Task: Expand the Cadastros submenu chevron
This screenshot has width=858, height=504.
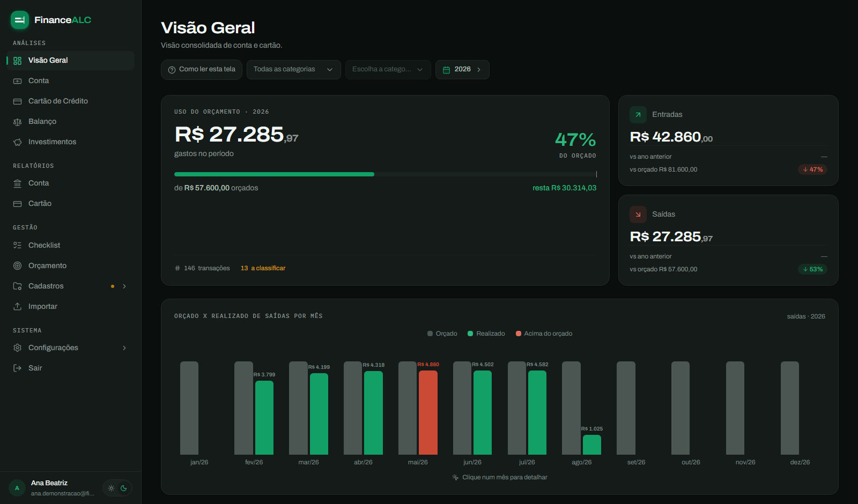Action: tap(124, 286)
